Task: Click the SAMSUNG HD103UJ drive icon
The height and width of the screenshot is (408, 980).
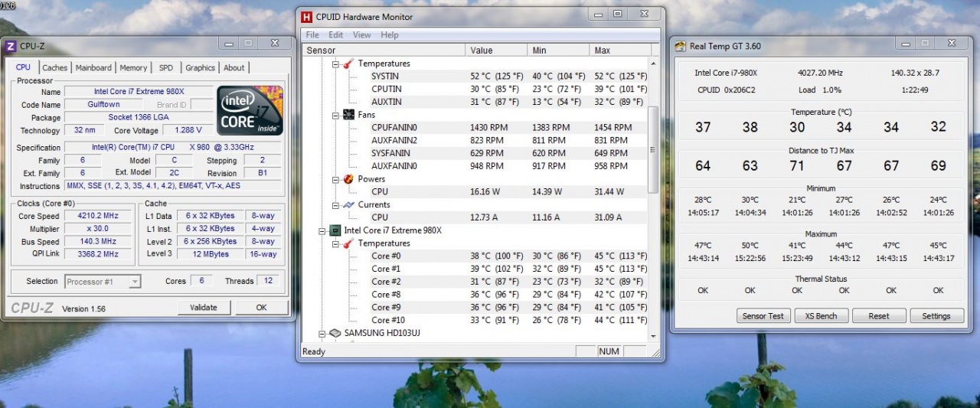Action: (335, 333)
